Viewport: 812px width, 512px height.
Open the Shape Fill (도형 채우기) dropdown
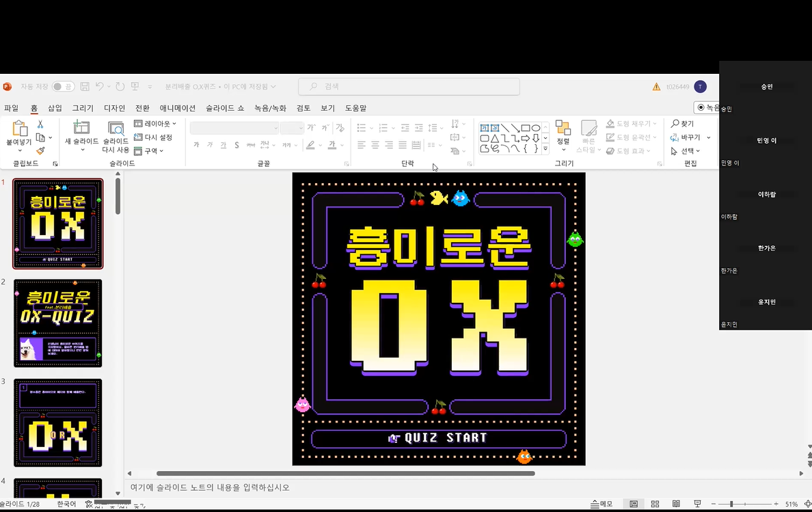coord(632,124)
